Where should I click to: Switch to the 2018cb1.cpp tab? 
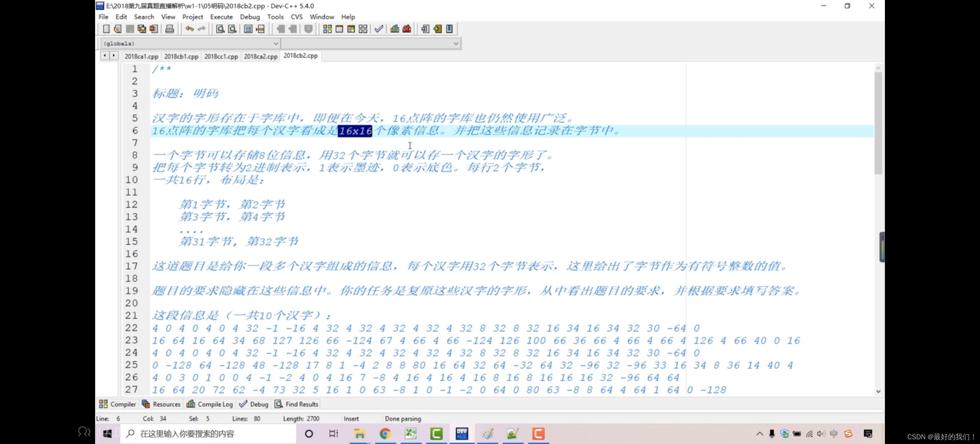point(181,56)
